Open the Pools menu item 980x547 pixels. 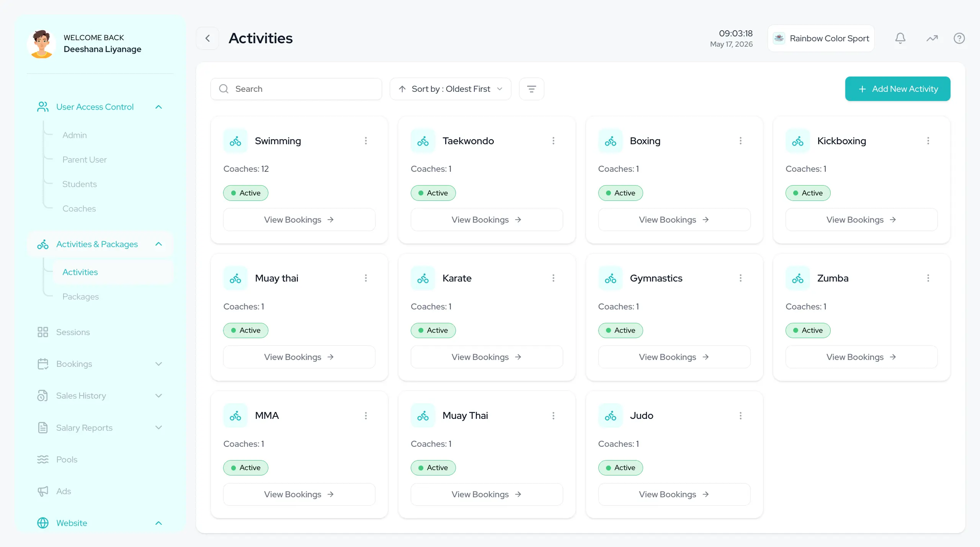pyautogui.click(x=67, y=459)
